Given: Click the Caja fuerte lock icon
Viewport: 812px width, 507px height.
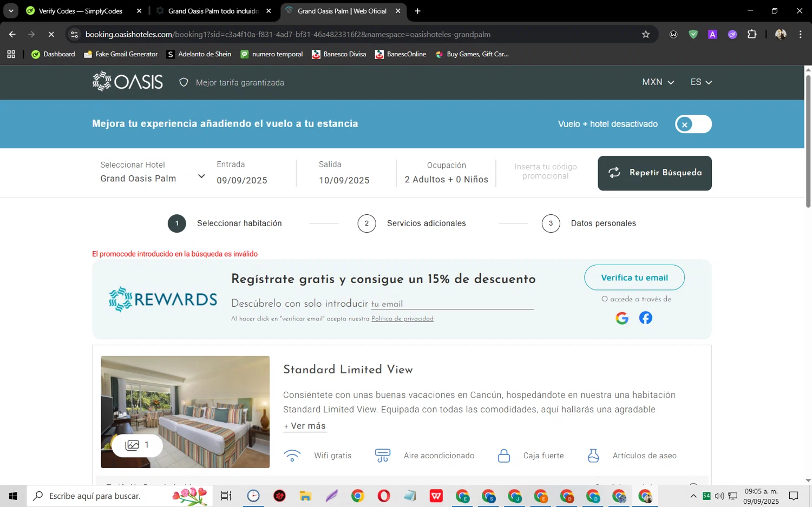Looking at the screenshot, I should [x=504, y=456].
